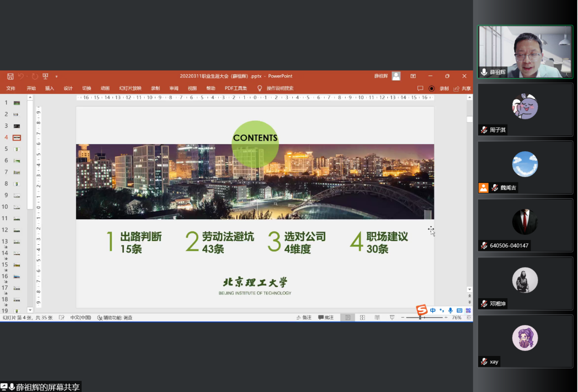Expand the Customize Quick Access Toolbar dropdown
578x392 pixels.
coord(57,76)
